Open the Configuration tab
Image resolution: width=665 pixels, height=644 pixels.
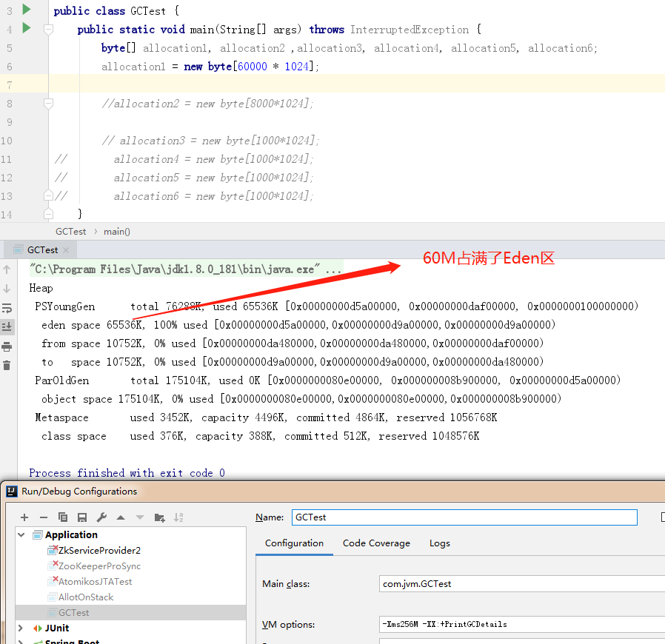(x=294, y=543)
